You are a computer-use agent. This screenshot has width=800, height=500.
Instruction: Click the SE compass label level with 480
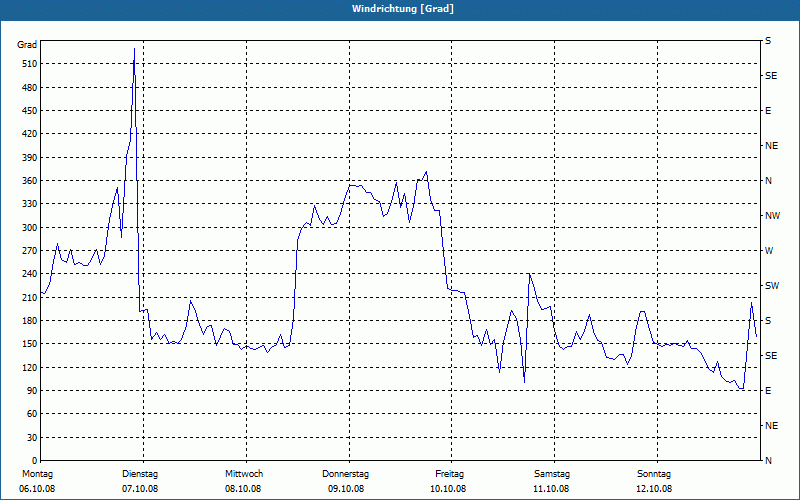pyautogui.click(x=771, y=76)
